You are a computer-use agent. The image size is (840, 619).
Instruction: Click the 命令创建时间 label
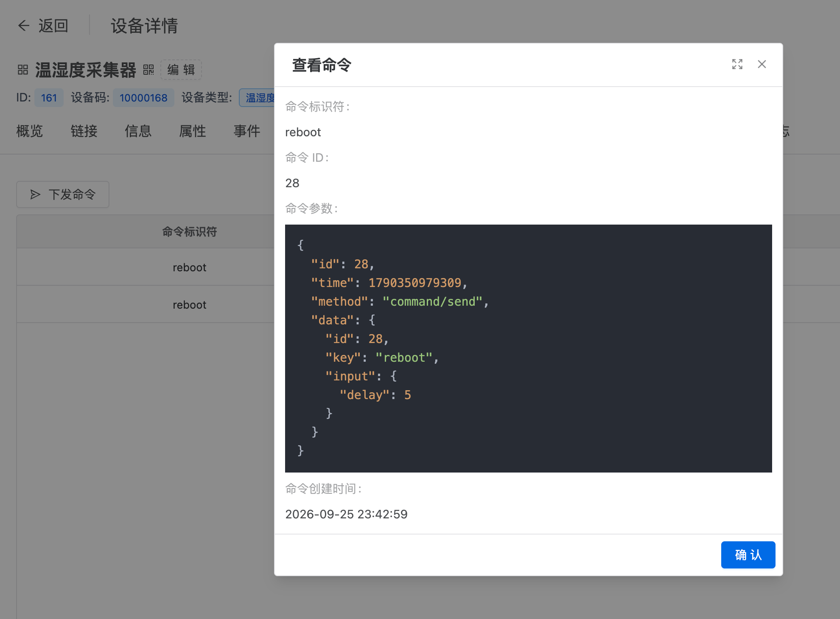[x=323, y=489]
